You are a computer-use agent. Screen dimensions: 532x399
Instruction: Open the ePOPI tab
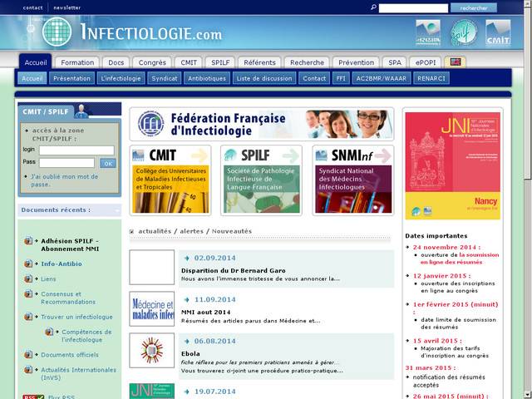[426, 62]
